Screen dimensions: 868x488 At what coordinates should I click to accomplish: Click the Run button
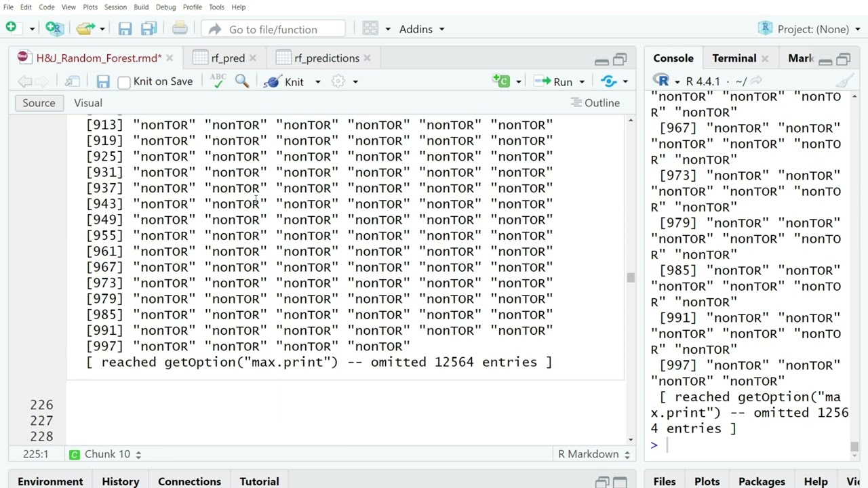(554, 81)
